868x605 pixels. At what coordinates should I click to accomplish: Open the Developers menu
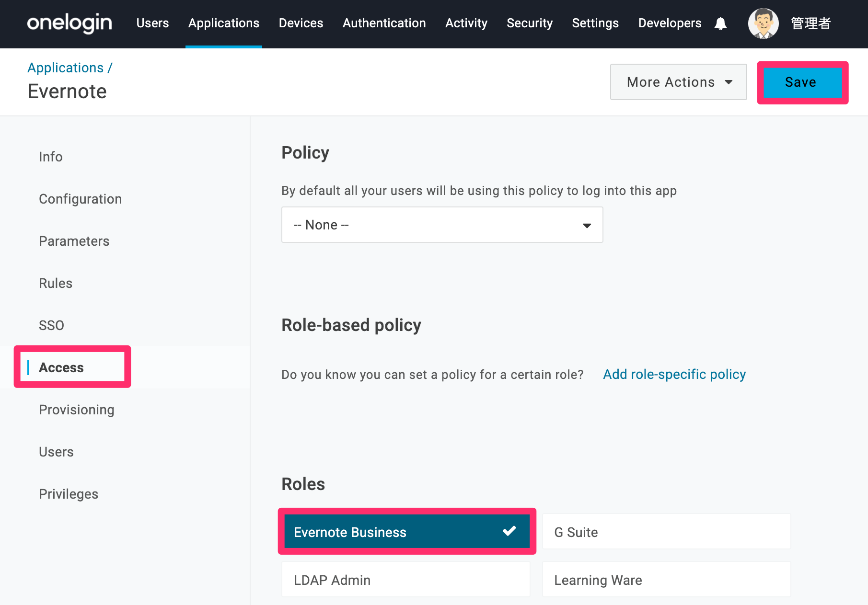click(x=670, y=23)
